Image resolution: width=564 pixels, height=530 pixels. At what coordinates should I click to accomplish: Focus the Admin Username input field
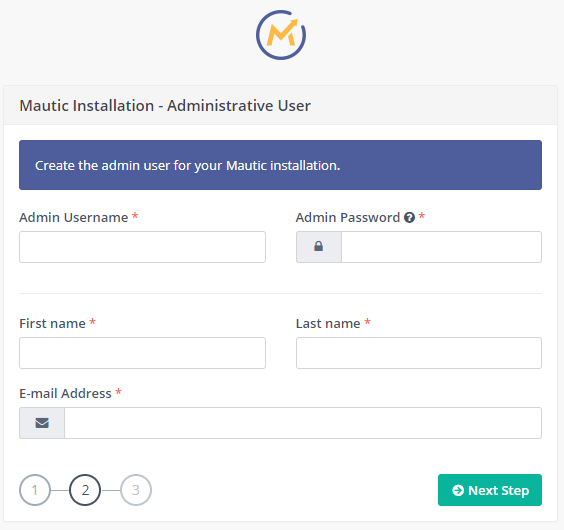click(142, 247)
